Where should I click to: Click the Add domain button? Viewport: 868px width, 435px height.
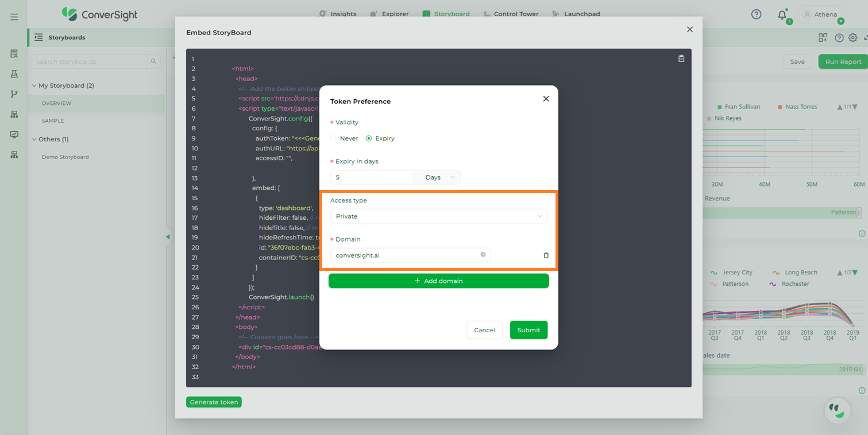[438, 281]
